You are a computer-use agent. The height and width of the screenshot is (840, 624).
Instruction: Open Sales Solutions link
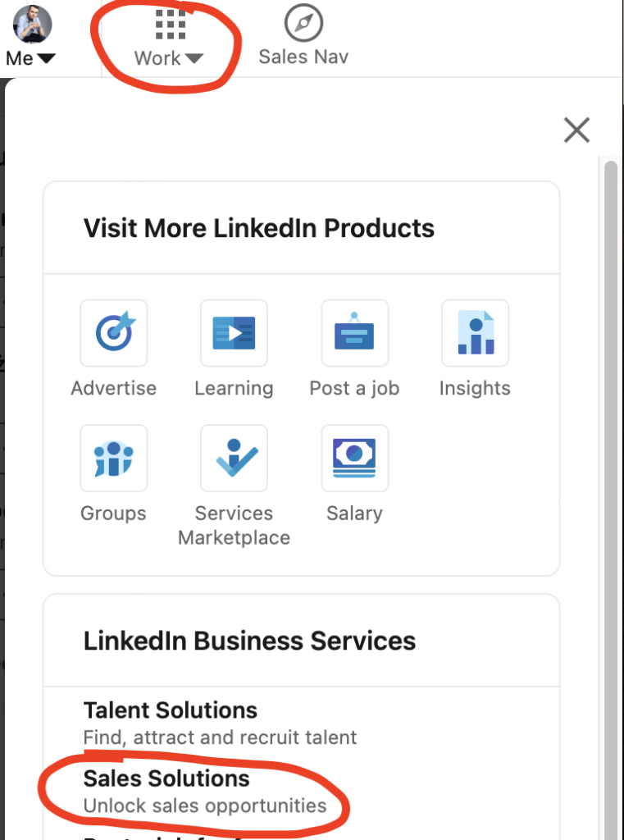[166, 778]
